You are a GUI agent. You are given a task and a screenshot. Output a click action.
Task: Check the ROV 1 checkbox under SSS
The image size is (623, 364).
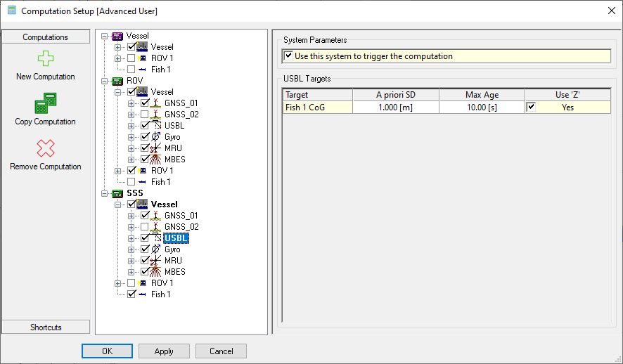tap(131, 283)
